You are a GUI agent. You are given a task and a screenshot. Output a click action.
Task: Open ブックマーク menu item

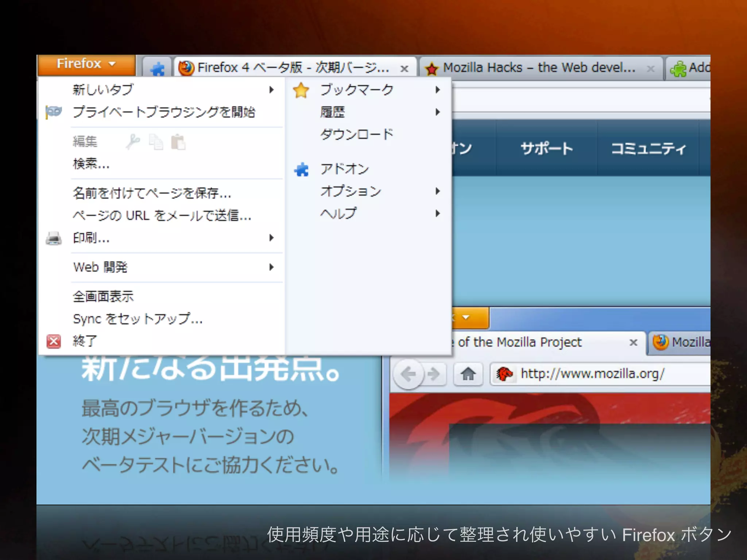click(368, 90)
